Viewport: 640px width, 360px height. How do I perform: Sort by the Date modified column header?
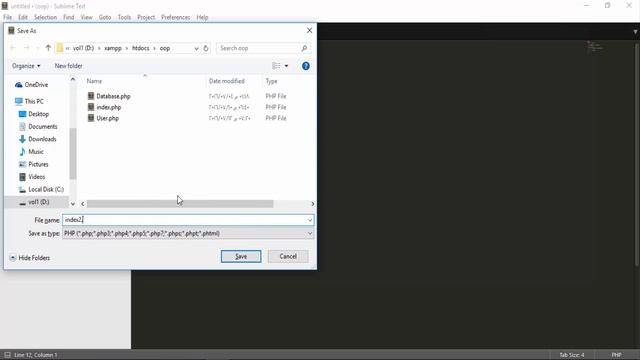tap(227, 81)
